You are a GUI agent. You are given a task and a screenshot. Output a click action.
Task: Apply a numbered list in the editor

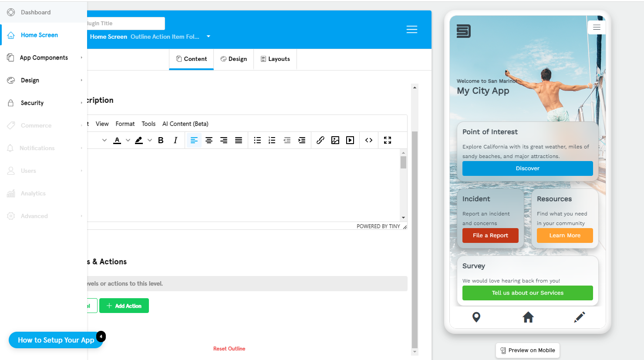click(272, 140)
